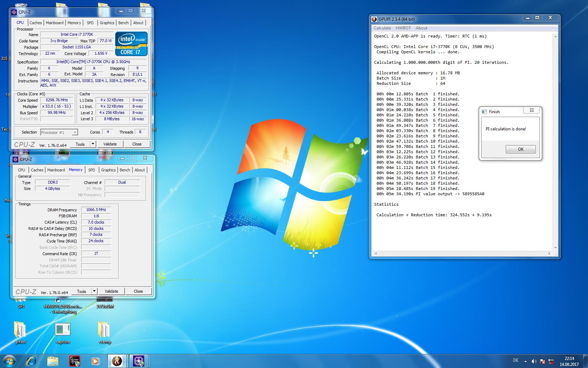Viewport: 588px width, 368px height.
Task: Select the SPI desktop folder label
Action: pyautogui.click(x=21, y=306)
